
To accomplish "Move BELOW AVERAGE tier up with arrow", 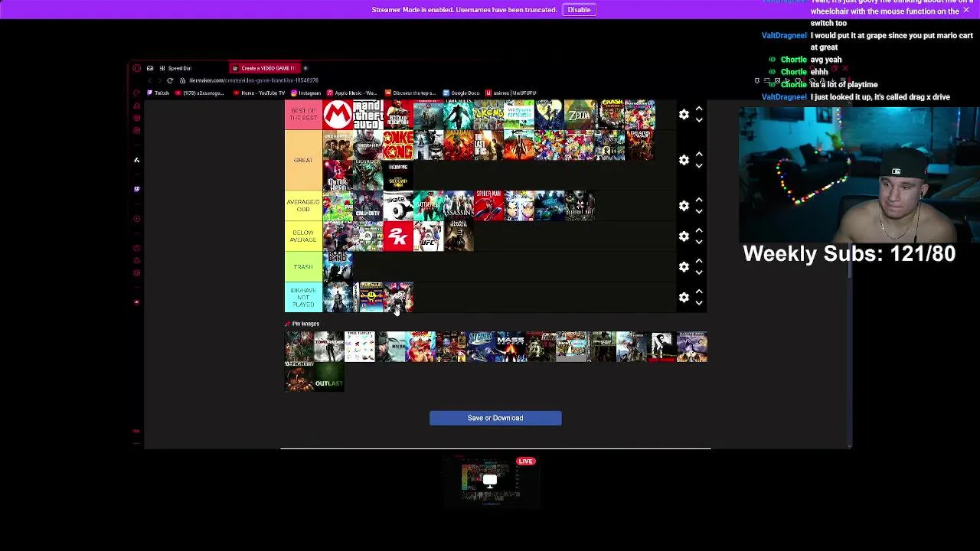I will click(699, 231).
